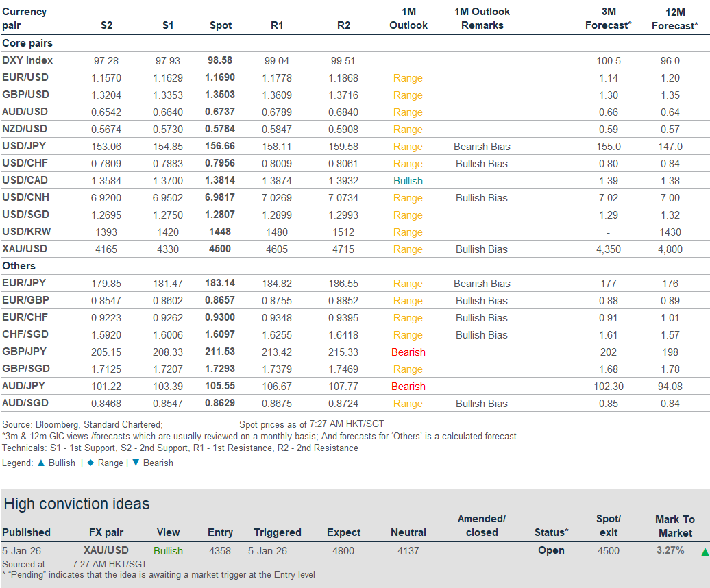Screen dimensions: 710x588
Task: Click the Others section heading
Action: (19, 266)
